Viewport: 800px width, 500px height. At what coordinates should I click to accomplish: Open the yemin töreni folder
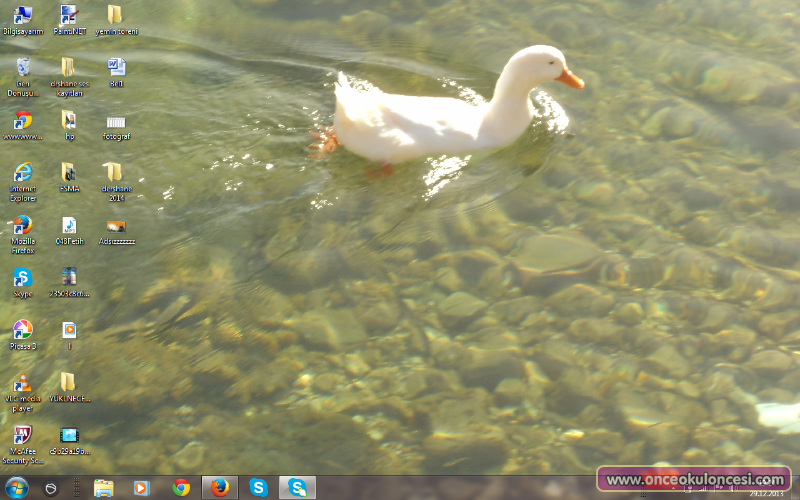tap(115, 16)
